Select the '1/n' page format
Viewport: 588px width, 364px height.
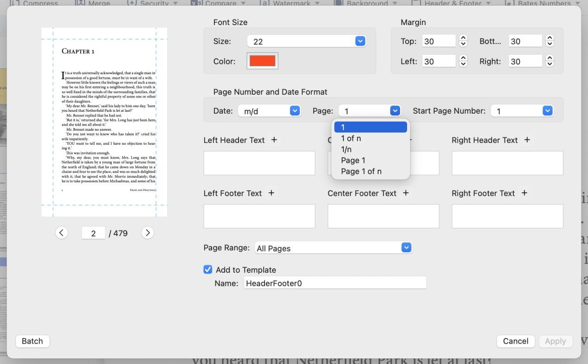pos(370,149)
